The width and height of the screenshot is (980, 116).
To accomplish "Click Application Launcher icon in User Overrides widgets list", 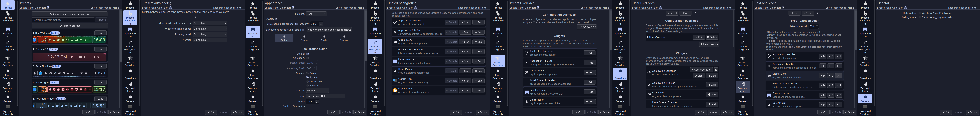I will tap(649, 73).
